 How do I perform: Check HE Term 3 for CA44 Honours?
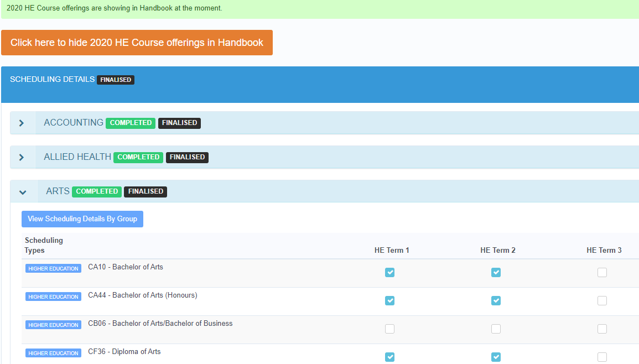click(602, 300)
